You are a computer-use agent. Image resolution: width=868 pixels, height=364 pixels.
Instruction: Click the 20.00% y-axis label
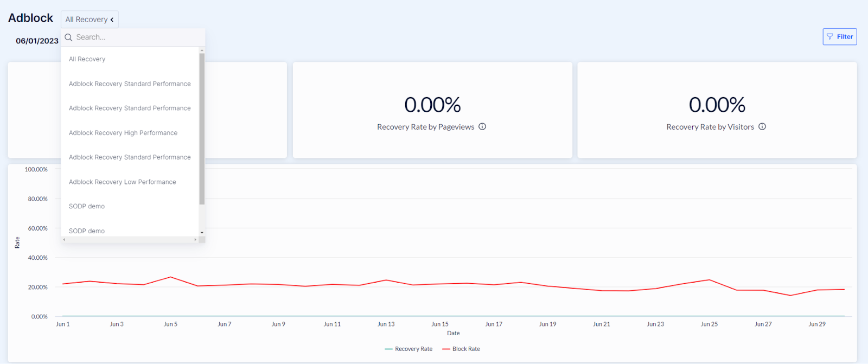[x=38, y=287]
